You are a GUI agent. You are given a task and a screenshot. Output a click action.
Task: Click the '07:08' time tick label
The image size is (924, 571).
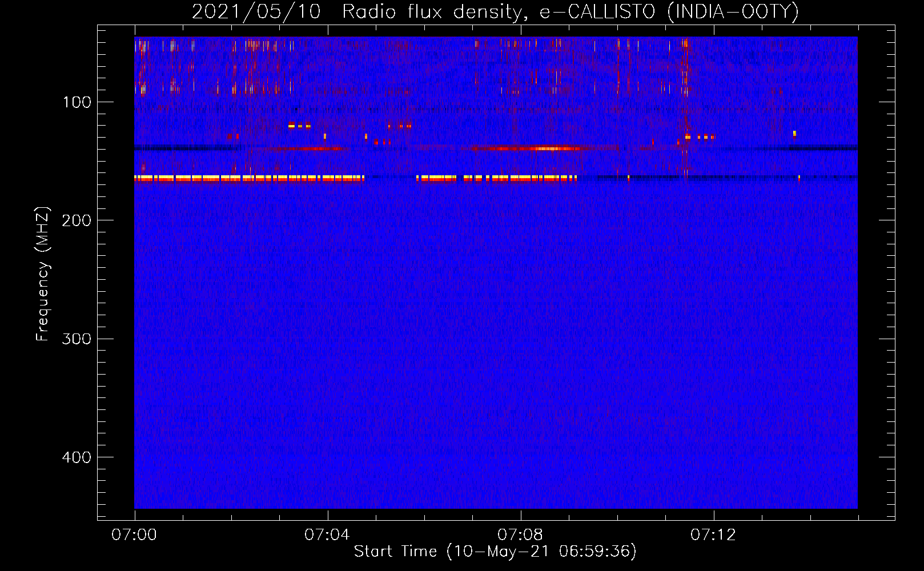point(520,535)
